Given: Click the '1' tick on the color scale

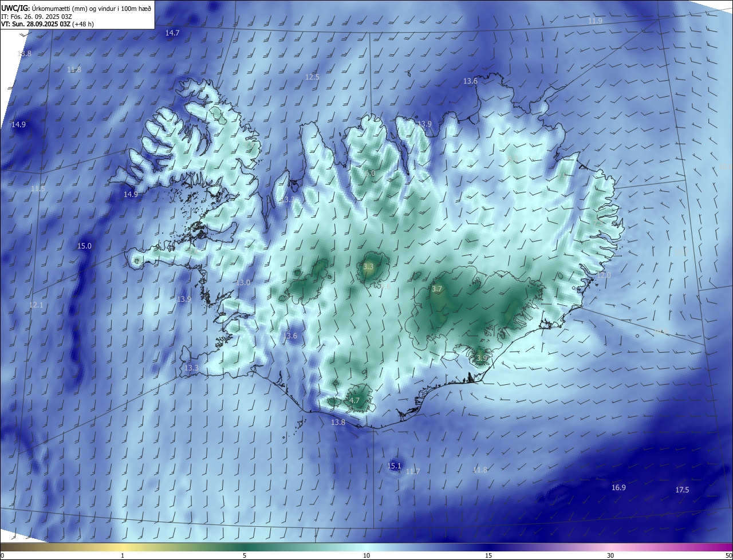Looking at the screenshot, I should (x=123, y=555).
